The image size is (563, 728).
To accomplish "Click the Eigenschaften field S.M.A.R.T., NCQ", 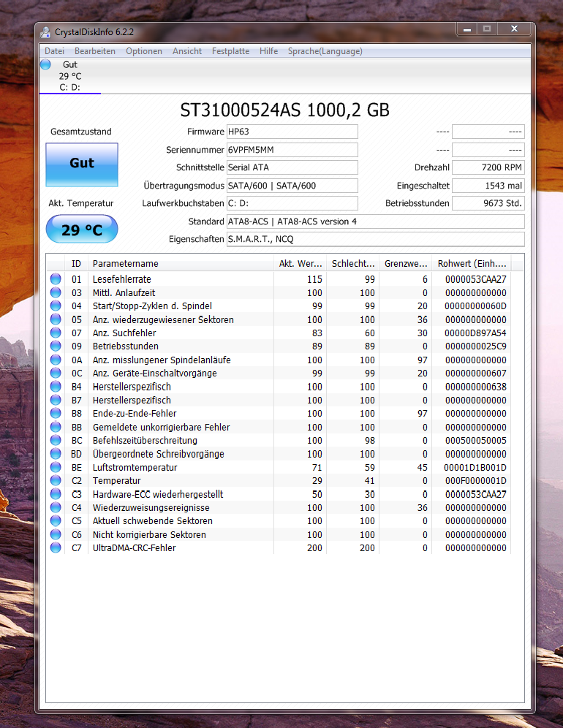I will pos(375,239).
